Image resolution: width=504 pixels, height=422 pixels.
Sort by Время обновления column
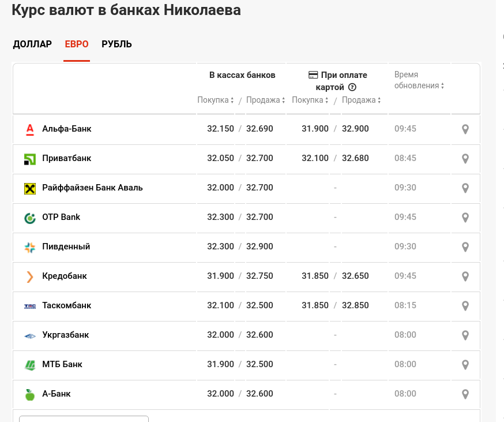coord(419,80)
